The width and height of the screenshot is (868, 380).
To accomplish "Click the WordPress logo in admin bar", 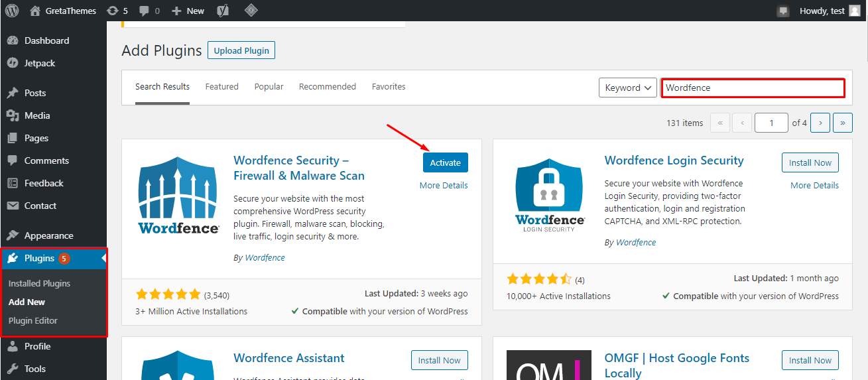I will click(12, 11).
